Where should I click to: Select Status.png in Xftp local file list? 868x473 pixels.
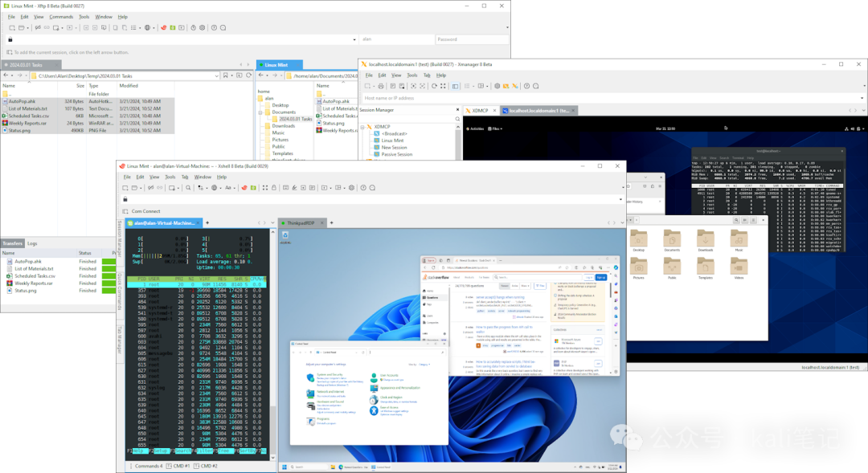coord(19,131)
